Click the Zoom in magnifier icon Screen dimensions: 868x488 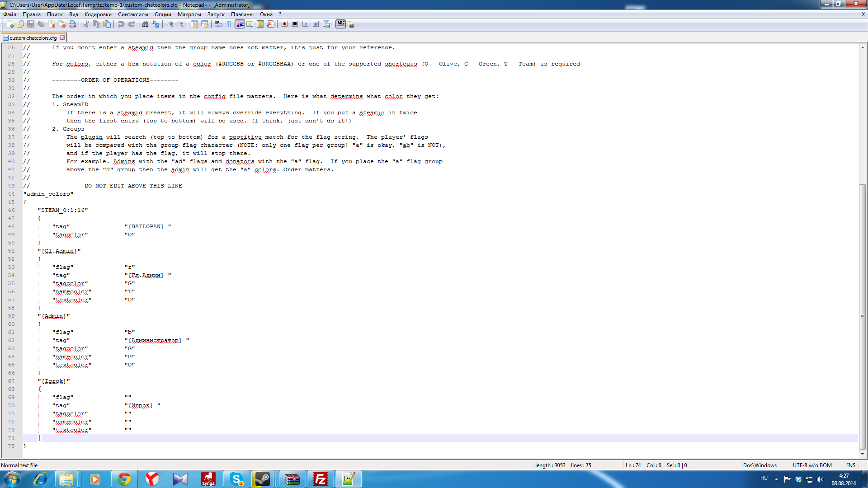(x=170, y=24)
